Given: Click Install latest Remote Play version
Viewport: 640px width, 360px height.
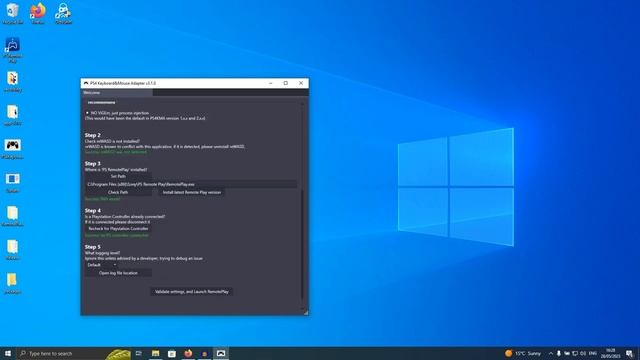Looking at the screenshot, I should [x=192, y=192].
